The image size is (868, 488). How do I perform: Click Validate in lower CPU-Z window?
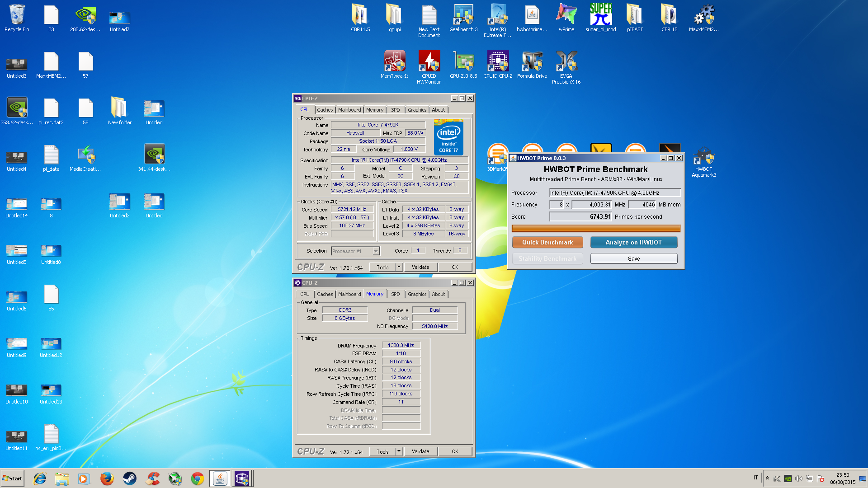[x=420, y=451]
